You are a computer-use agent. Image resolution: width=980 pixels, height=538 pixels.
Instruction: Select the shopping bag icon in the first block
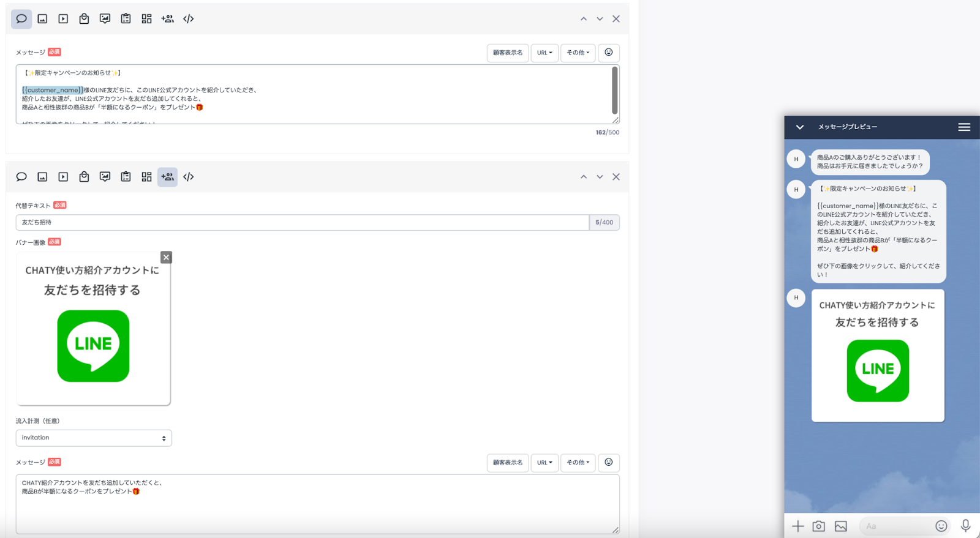pyautogui.click(x=84, y=19)
